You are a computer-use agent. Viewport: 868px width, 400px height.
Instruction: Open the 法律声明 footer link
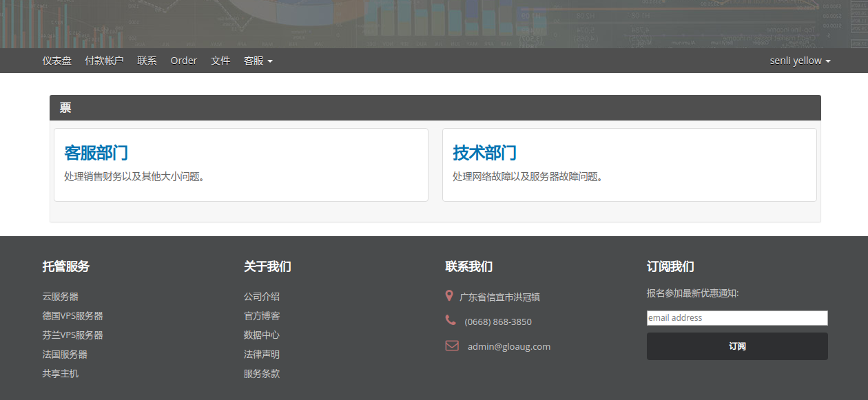(262, 355)
